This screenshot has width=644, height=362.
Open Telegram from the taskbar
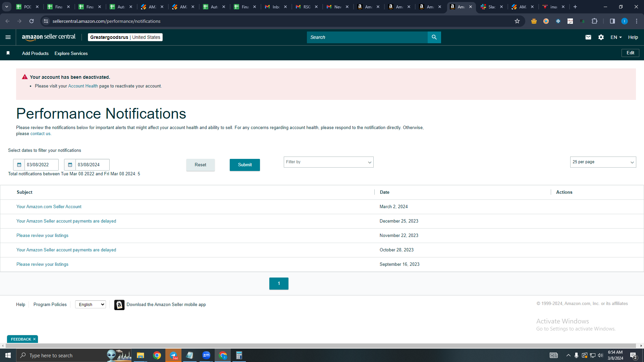[173, 355]
